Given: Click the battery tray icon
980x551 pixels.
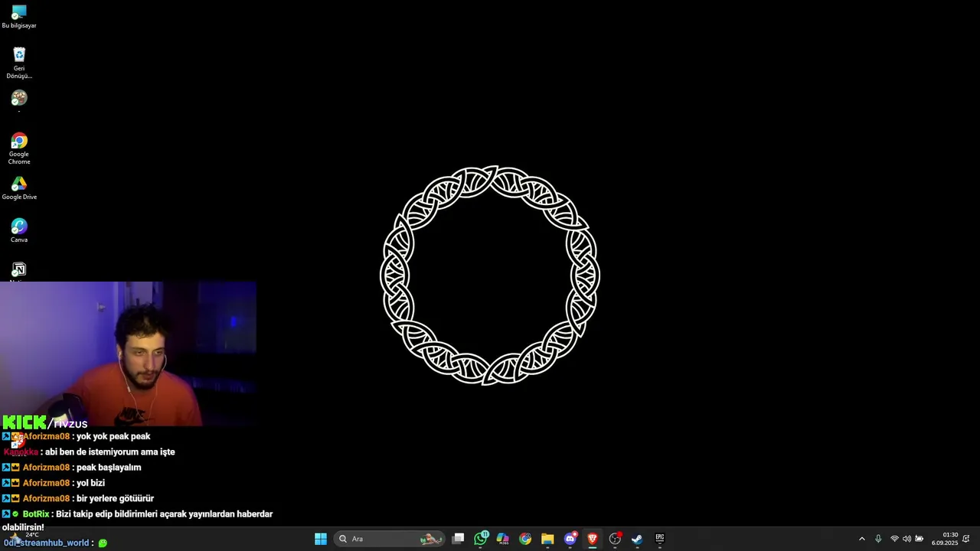Looking at the screenshot, I should coord(920,539).
